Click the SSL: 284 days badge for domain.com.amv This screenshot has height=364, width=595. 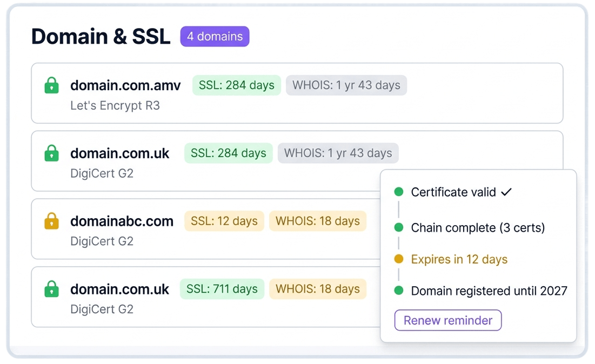coord(236,85)
